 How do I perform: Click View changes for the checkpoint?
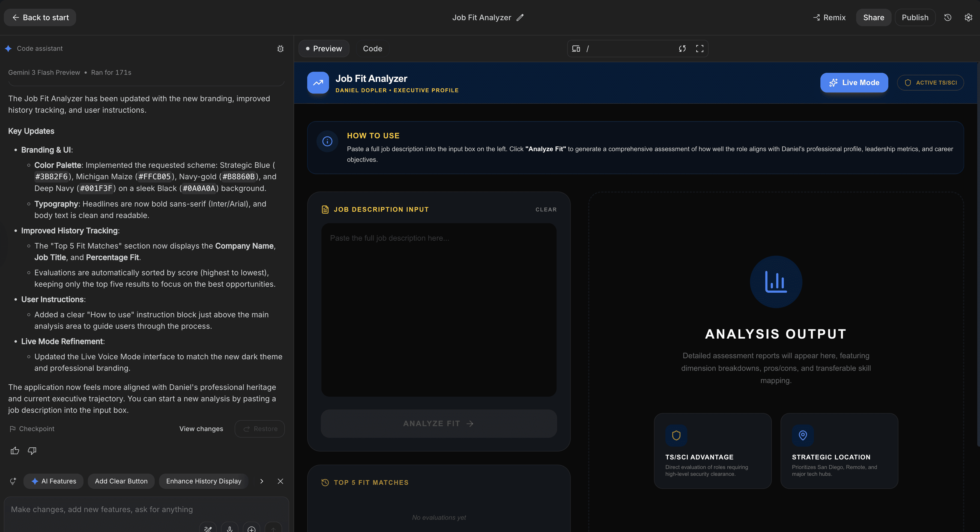[x=201, y=429]
